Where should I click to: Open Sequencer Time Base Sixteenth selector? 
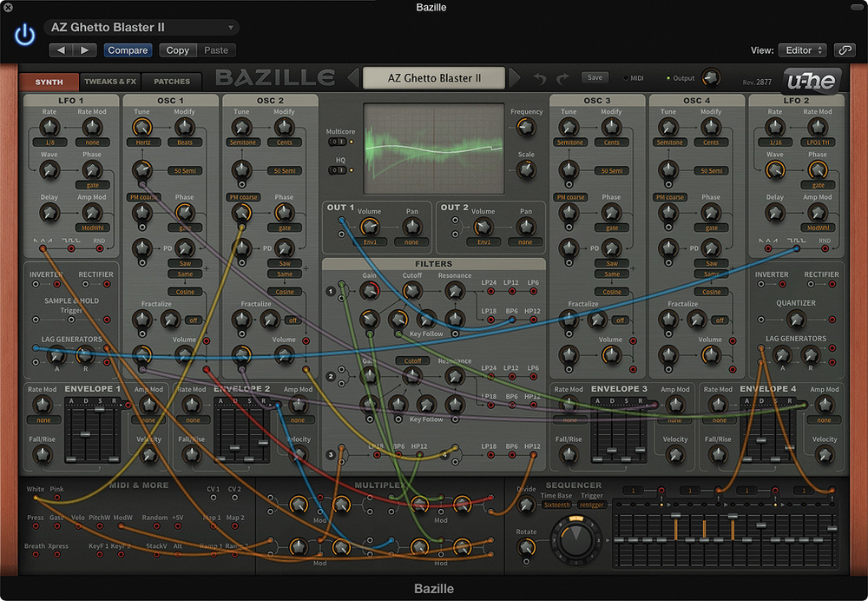[556, 505]
